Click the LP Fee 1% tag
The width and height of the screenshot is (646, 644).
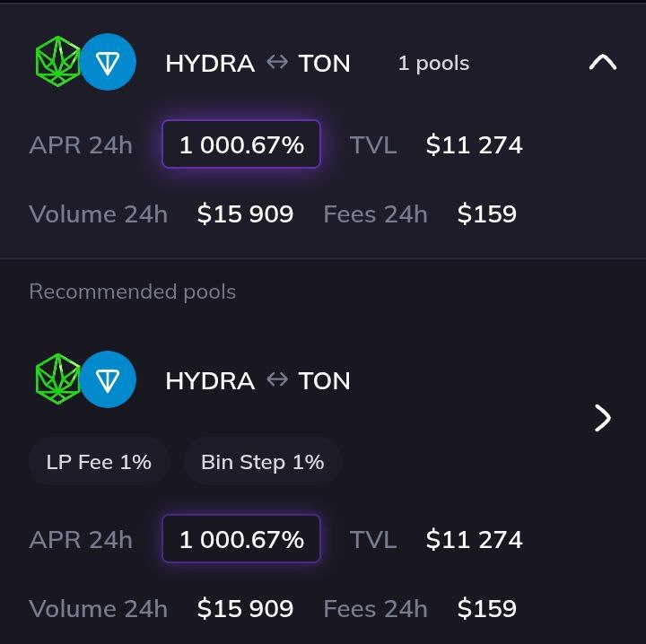[x=99, y=462]
